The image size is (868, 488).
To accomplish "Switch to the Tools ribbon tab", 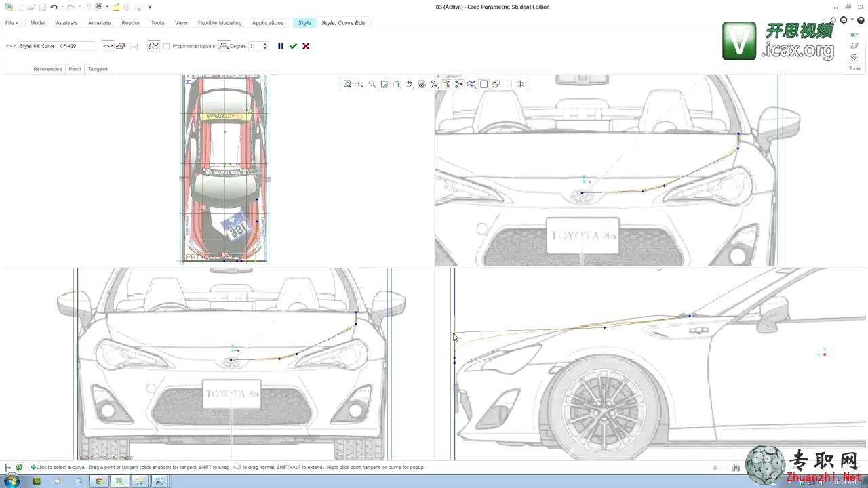I will point(157,23).
